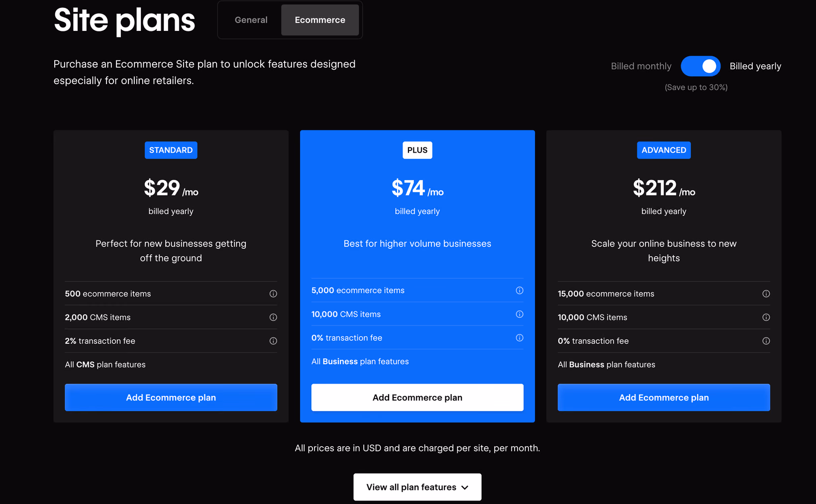Expand View all plan features

tap(417, 487)
